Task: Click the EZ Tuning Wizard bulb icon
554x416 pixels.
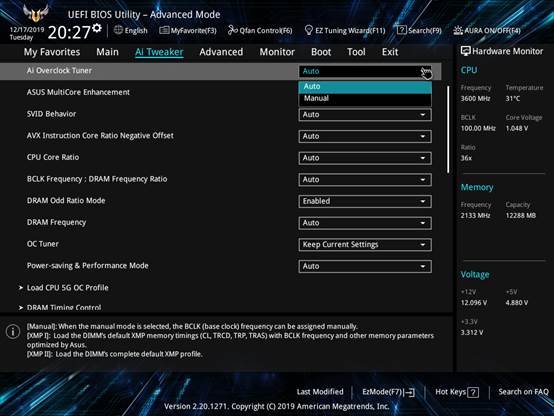Action: tap(308, 30)
